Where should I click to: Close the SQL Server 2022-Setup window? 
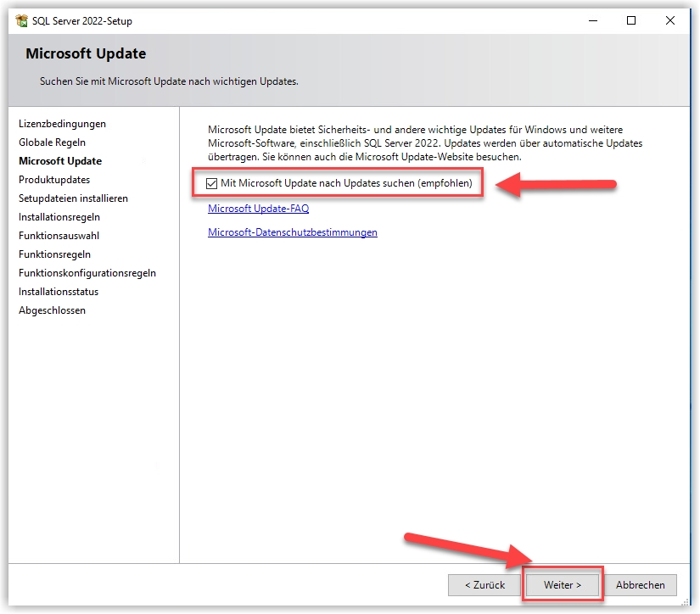coord(670,20)
